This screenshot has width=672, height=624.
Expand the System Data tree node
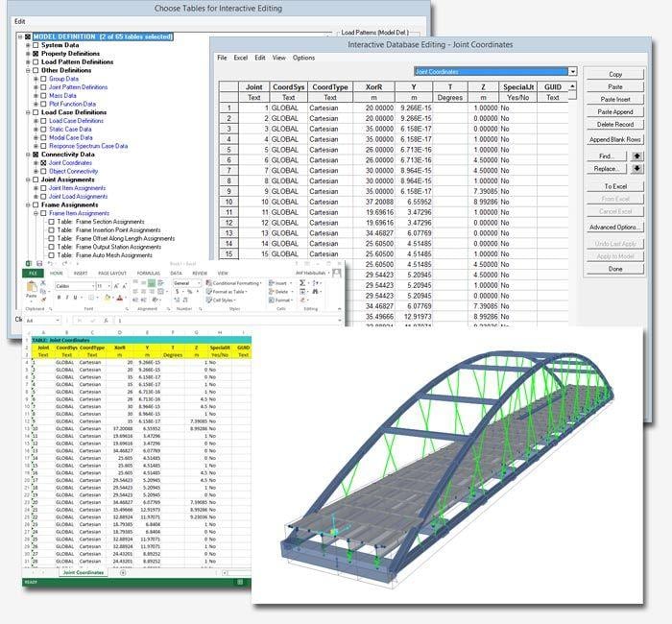(28, 45)
